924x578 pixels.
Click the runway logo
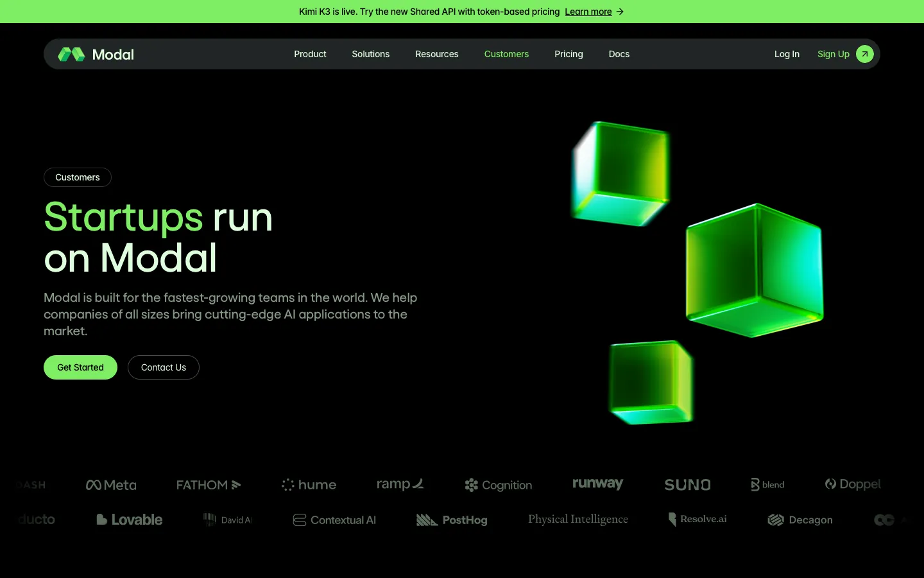point(597,484)
